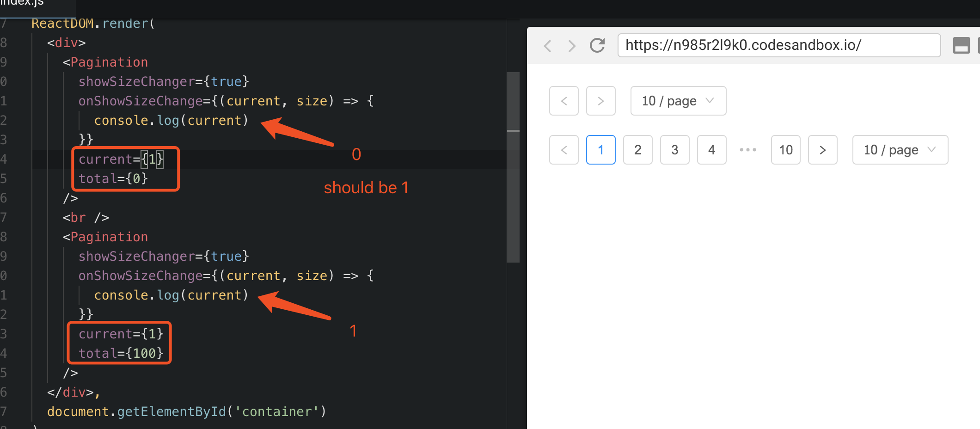Click the editor vertical scrollbar

tap(513, 162)
